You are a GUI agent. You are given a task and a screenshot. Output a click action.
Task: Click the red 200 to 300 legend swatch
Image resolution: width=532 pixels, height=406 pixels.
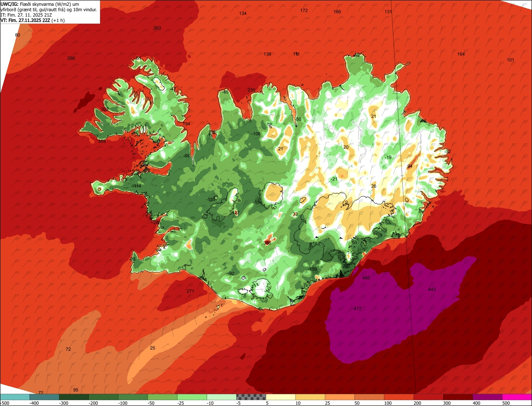[x=428, y=397]
